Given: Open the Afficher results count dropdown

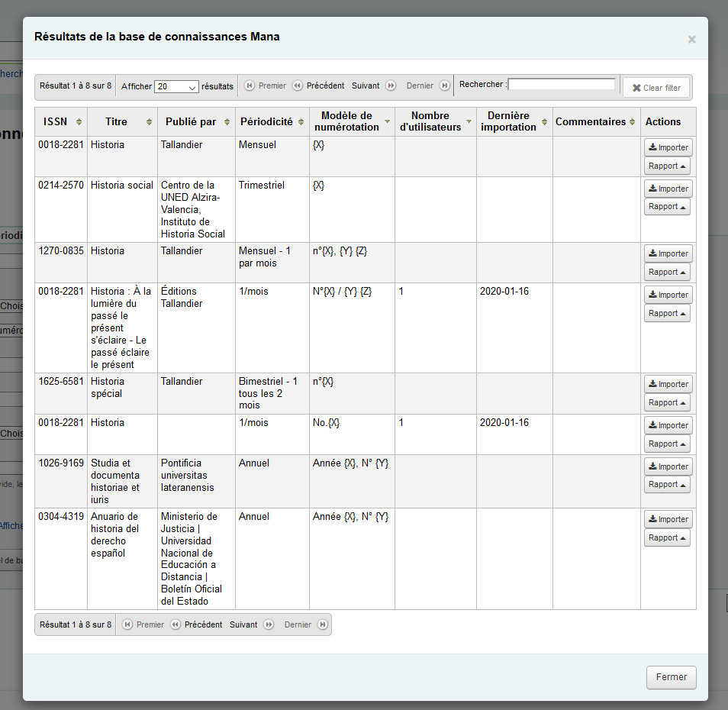Looking at the screenshot, I should coord(176,86).
